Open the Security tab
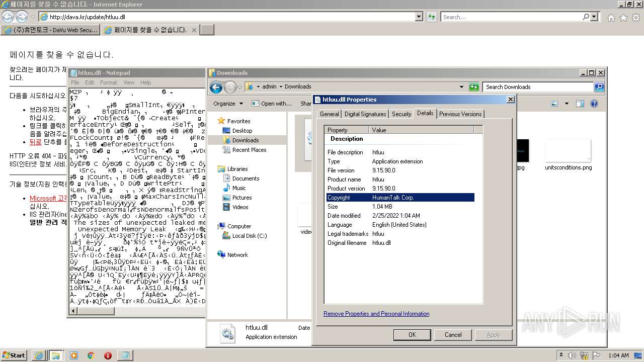 (401, 114)
